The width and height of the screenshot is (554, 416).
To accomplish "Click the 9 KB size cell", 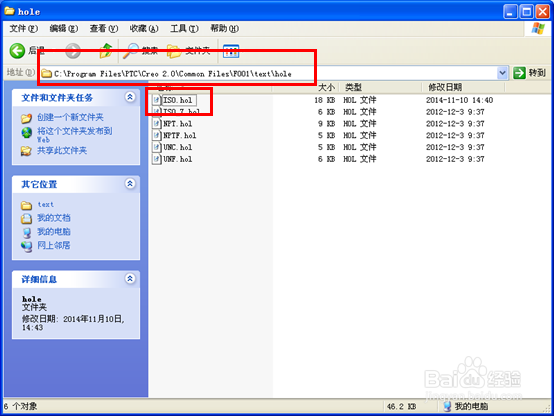I will click(x=326, y=124).
